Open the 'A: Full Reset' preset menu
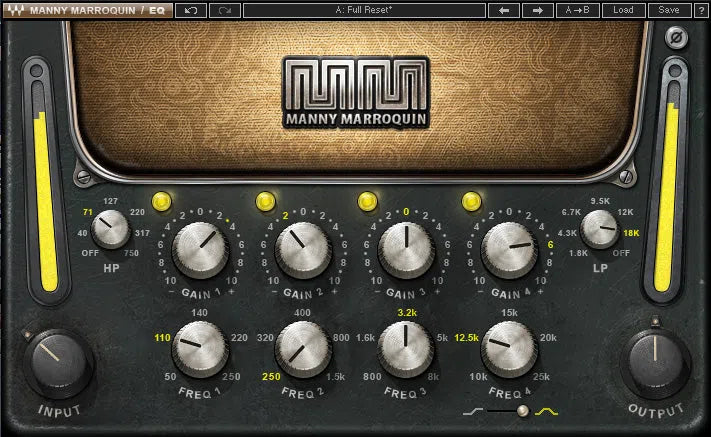Screen dimensions: 711x437 click(362, 10)
